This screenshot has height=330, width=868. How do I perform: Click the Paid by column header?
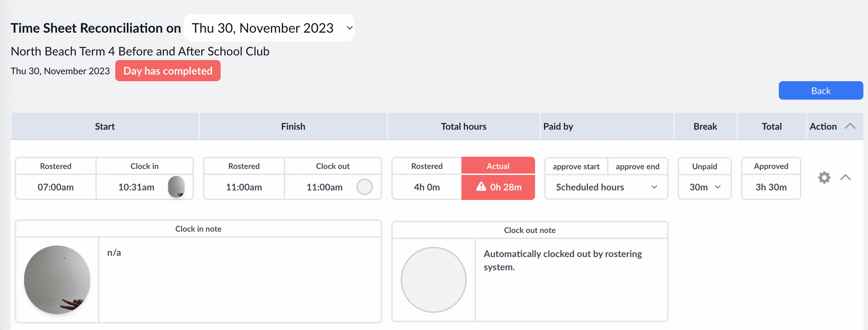click(x=558, y=126)
